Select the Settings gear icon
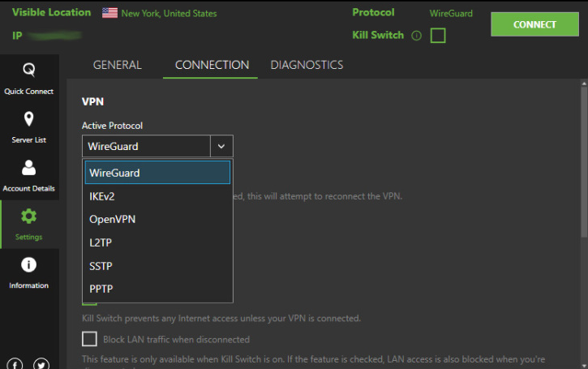 (x=28, y=216)
